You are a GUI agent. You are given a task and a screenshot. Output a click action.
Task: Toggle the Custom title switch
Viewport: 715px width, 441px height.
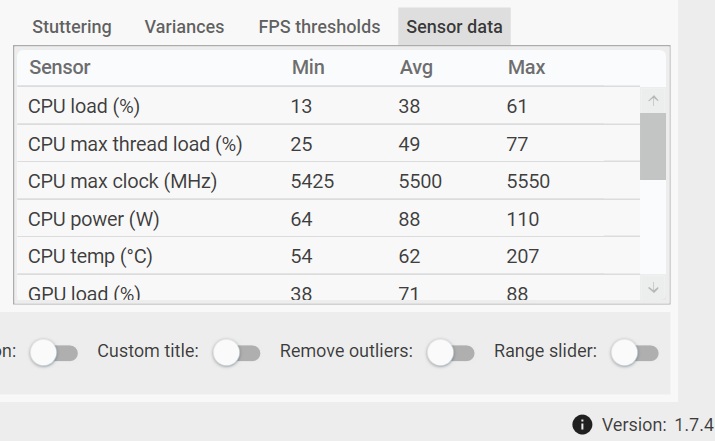pos(236,353)
